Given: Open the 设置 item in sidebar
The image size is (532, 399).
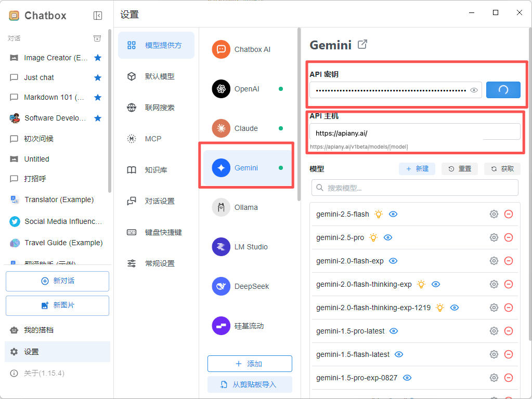Looking at the screenshot, I should 57,352.
